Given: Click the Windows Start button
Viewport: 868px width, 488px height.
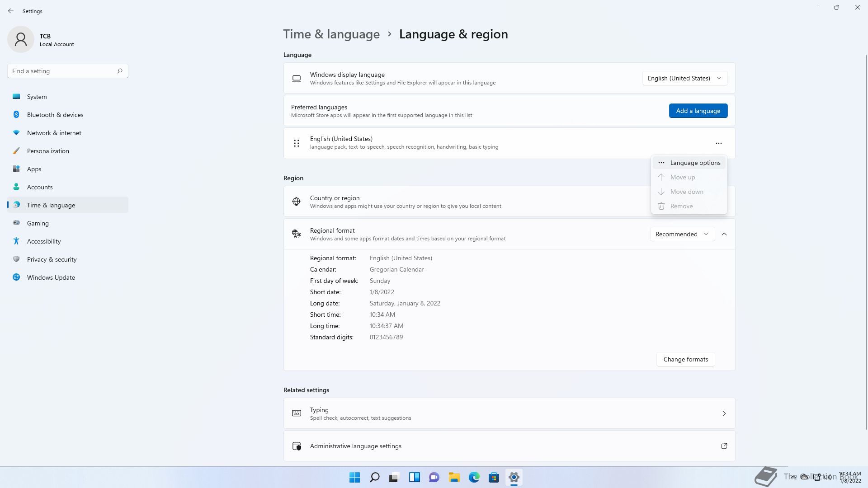Looking at the screenshot, I should (355, 477).
